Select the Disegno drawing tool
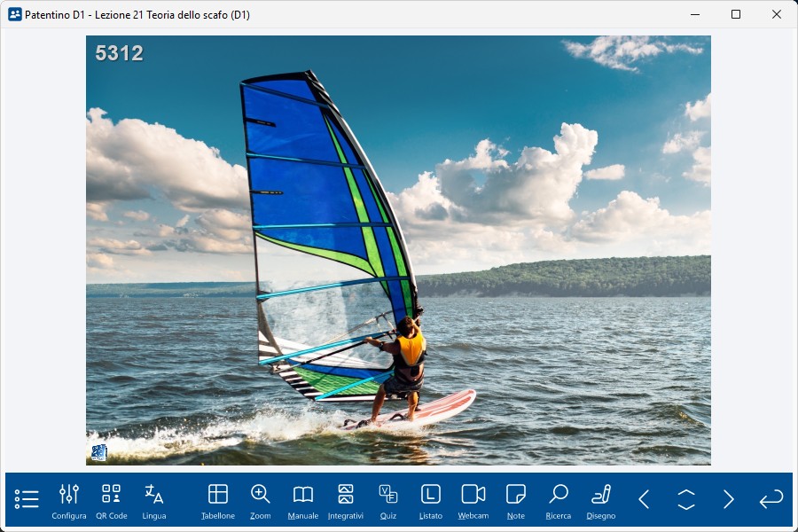 [x=601, y=500]
